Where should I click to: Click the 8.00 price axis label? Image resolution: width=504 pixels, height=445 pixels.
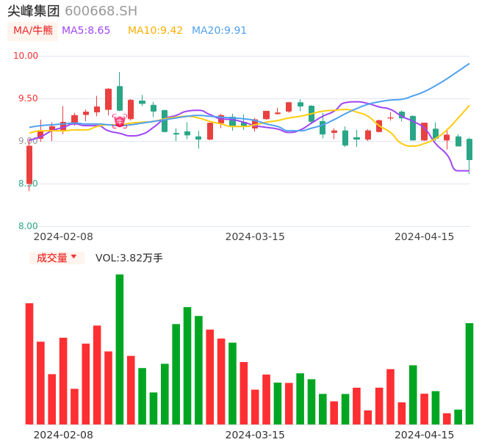click(x=28, y=226)
